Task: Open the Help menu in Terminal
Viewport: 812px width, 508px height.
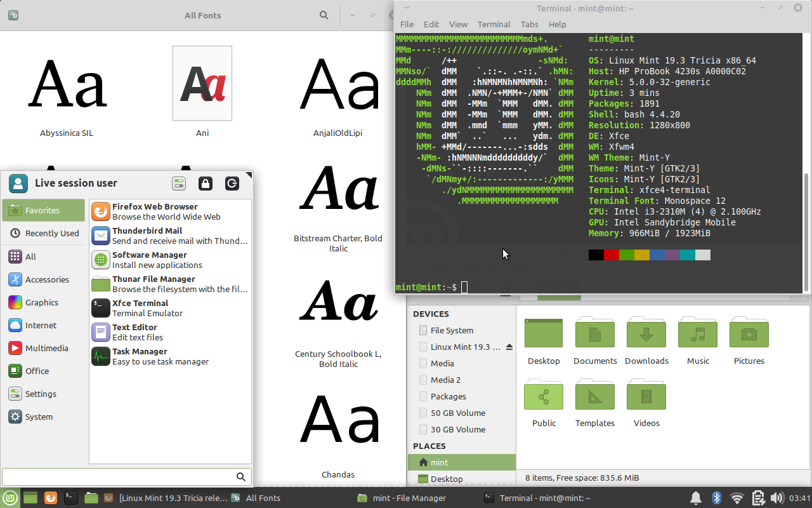Action: (x=558, y=24)
